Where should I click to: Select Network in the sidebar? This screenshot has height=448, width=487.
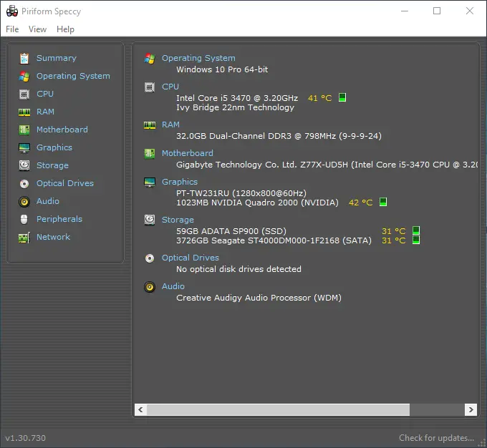click(54, 237)
